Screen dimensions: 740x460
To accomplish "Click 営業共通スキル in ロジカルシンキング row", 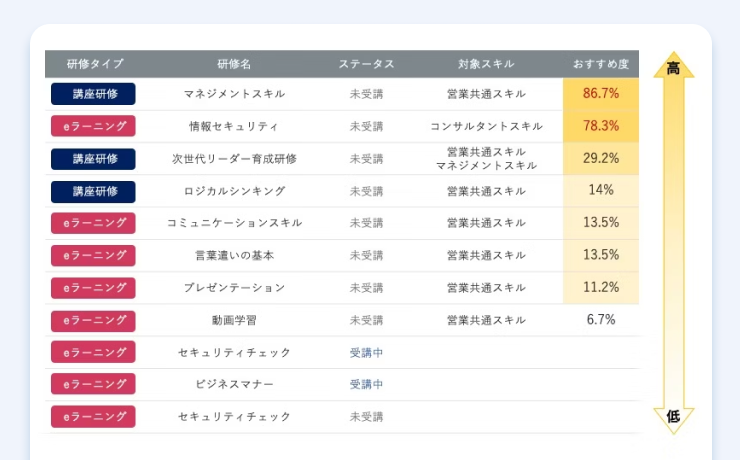I will 486,191.
